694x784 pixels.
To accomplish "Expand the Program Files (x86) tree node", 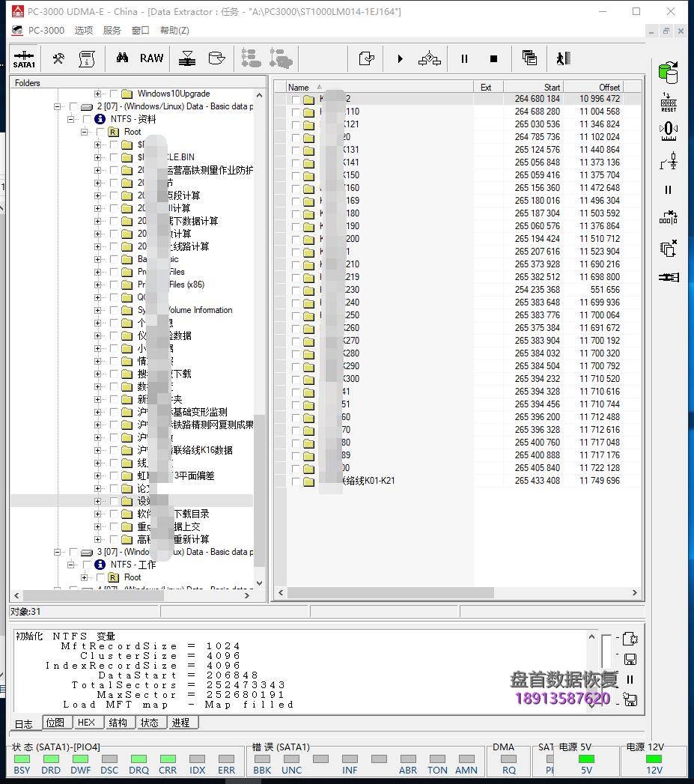I will [x=97, y=284].
